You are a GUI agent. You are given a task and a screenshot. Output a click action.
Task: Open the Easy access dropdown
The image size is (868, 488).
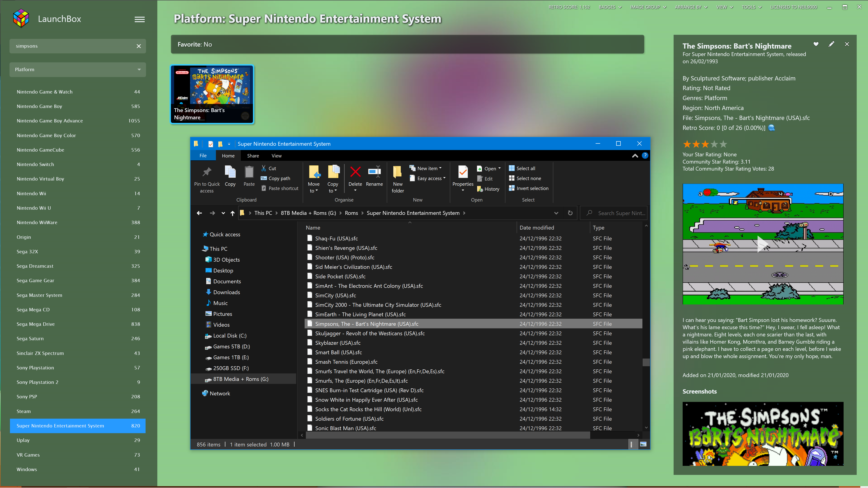point(428,178)
